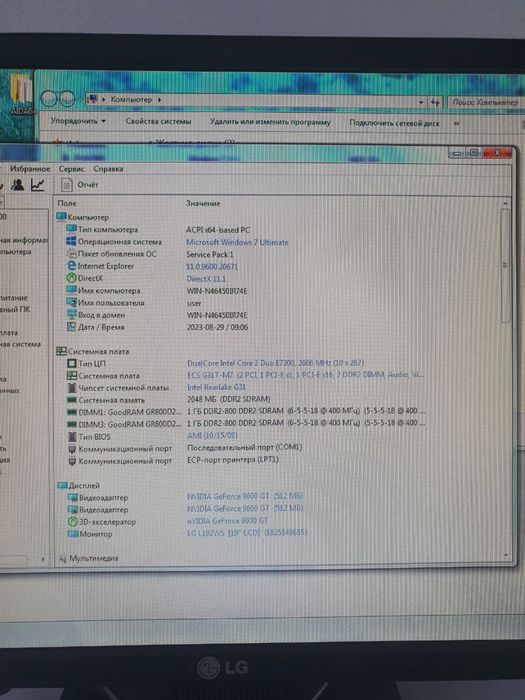Click Свойства системы button in Explorer

point(158,121)
